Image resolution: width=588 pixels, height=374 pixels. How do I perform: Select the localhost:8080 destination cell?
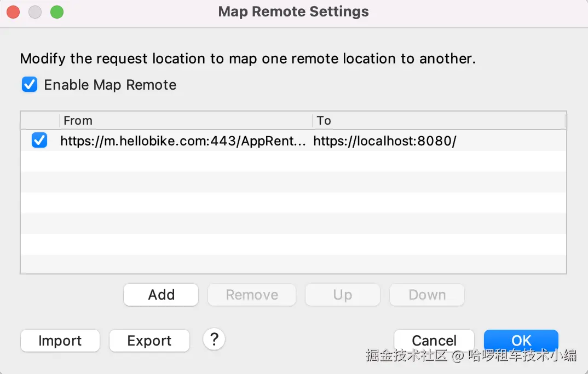pyautogui.click(x=385, y=141)
